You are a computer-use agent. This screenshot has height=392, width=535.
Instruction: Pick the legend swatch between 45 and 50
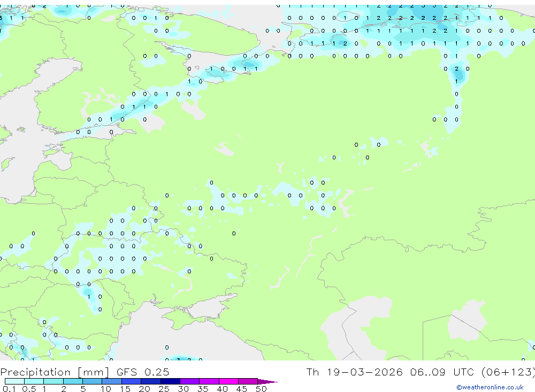point(248,381)
